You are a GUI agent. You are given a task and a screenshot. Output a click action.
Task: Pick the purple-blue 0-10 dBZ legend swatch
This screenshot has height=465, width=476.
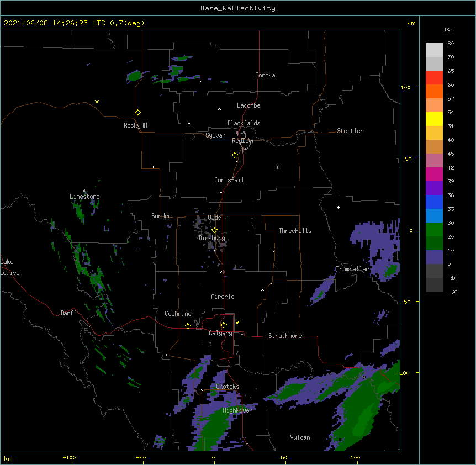coord(434,257)
